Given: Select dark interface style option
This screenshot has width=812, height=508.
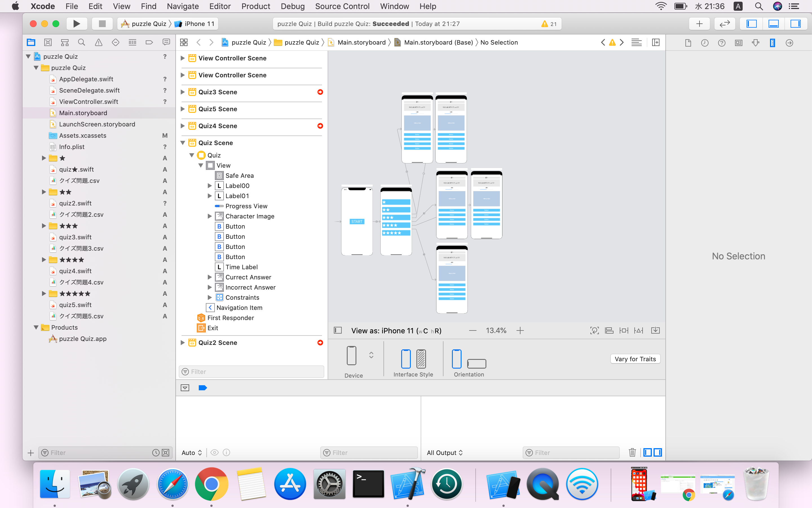Looking at the screenshot, I should tap(421, 359).
